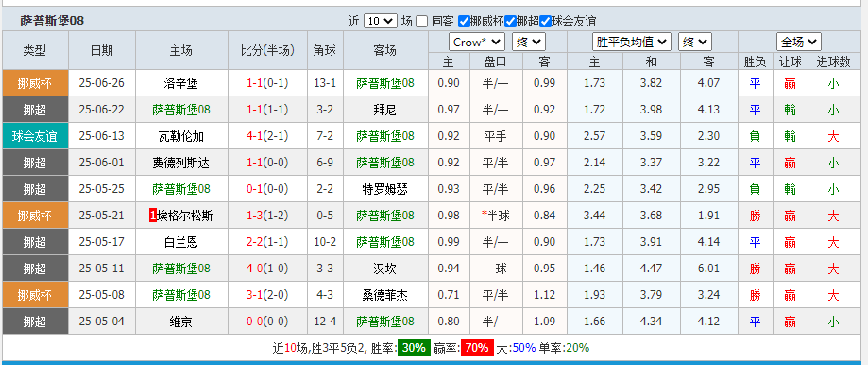The height and width of the screenshot is (365, 868).
Task: Click the 负 result for 瓦勒伦加
Action: pyautogui.click(x=755, y=136)
